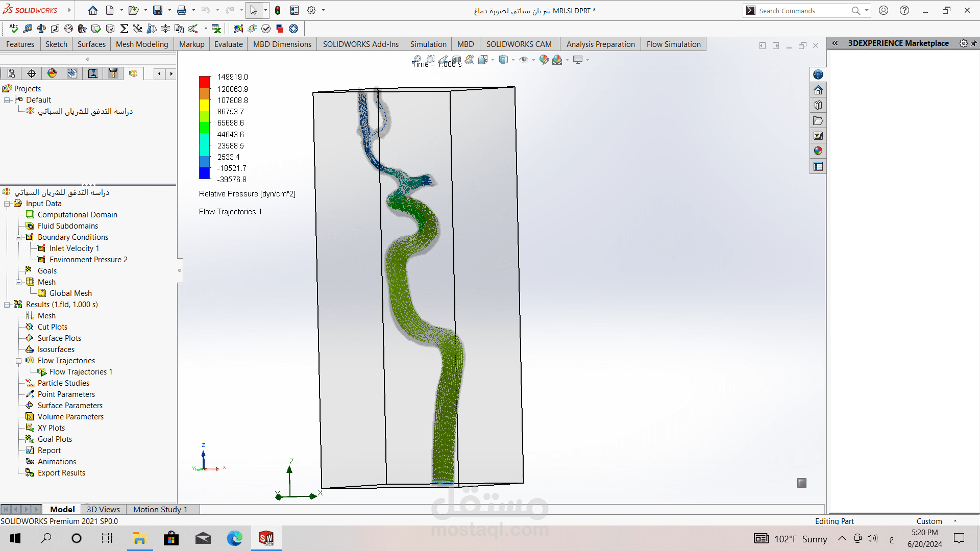The height and width of the screenshot is (551, 980).
Task: Toggle Hide/Show Items eye icon
Action: pos(524,60)
